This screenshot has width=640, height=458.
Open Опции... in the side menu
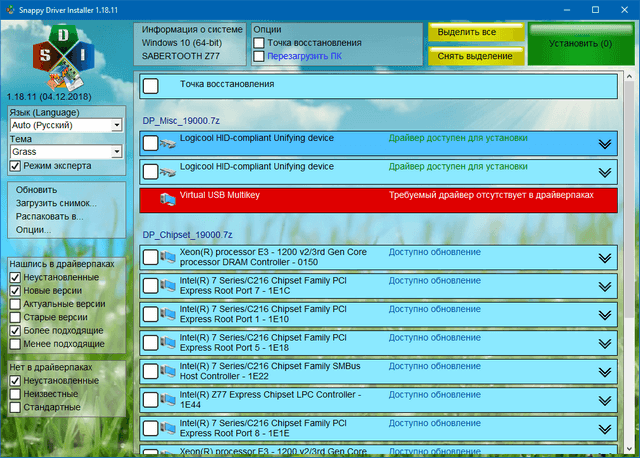tap(33, 230)
